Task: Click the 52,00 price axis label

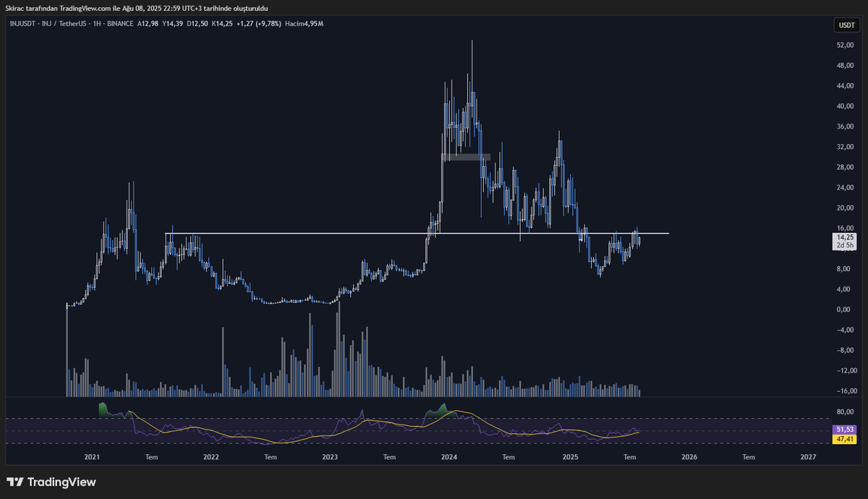Action: (846, 45)
